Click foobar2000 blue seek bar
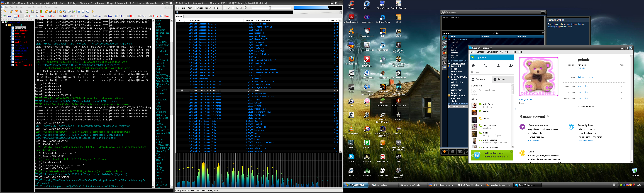Screen dimensions: 644x193 click(318, 8)
